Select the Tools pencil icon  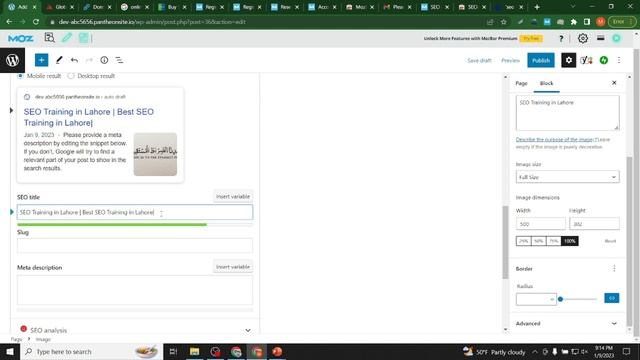[59, 60]
